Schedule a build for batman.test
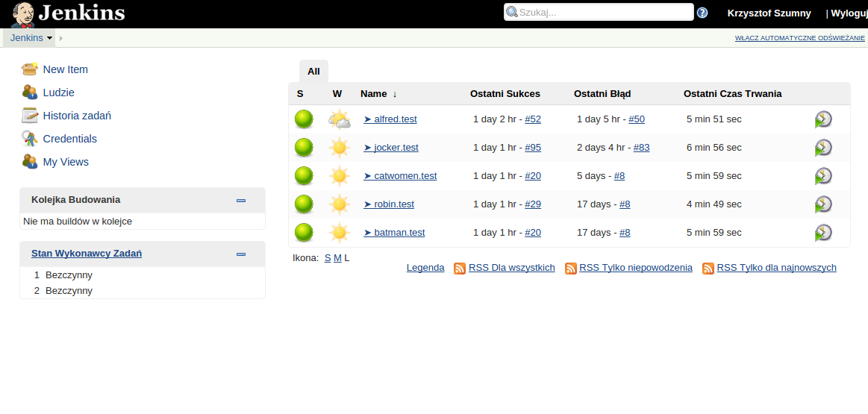Image resolution: width=868 pixels, height=414 pixels. coord(823,233)
